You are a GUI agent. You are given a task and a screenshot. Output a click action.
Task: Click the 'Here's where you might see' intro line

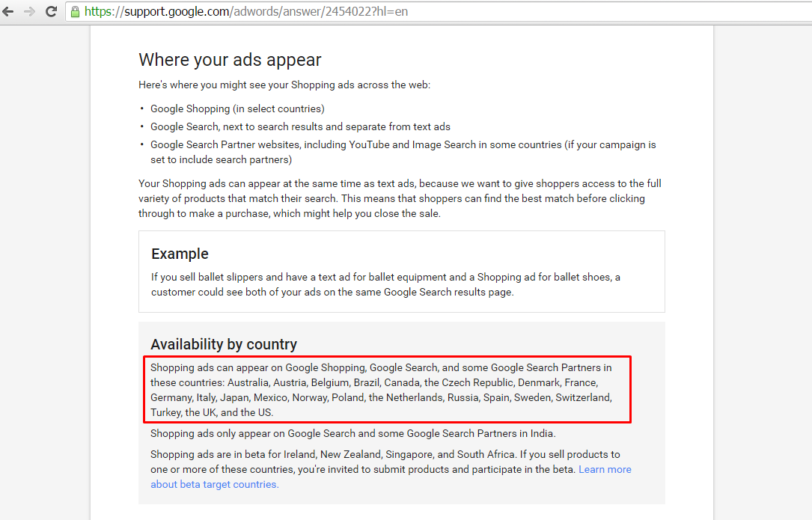(284, 85)
